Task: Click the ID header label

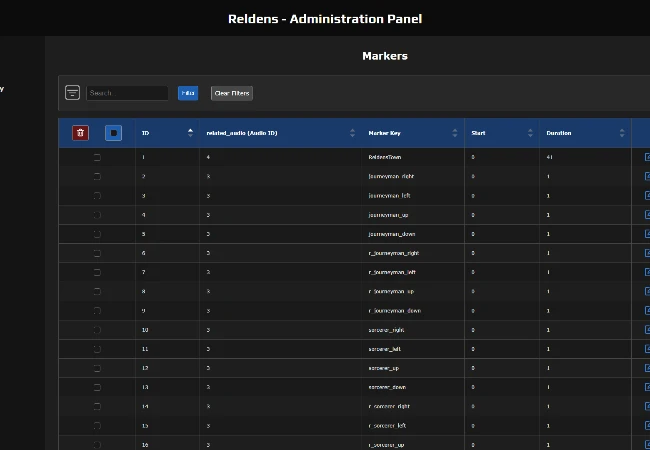Action: (146, 133)
